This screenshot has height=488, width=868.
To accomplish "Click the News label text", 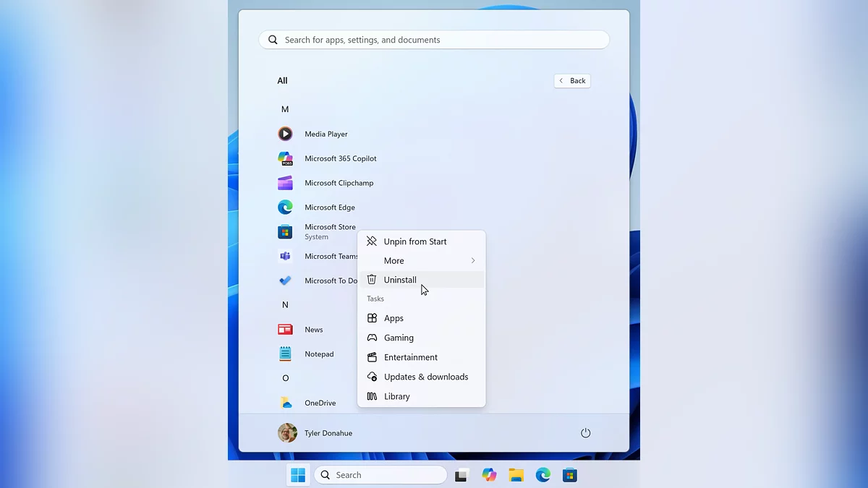I will coord(314,330).
